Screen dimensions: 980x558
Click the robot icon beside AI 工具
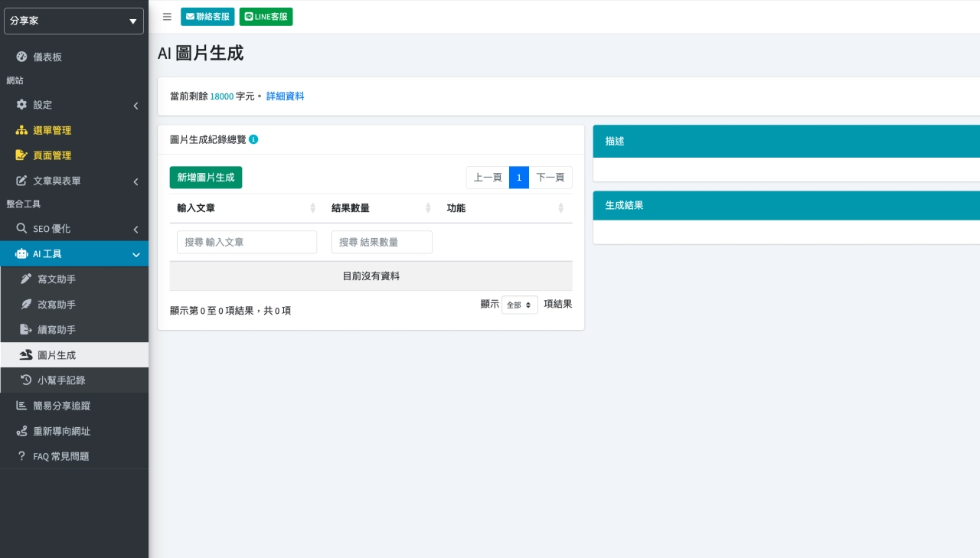(x=21, y=253)
